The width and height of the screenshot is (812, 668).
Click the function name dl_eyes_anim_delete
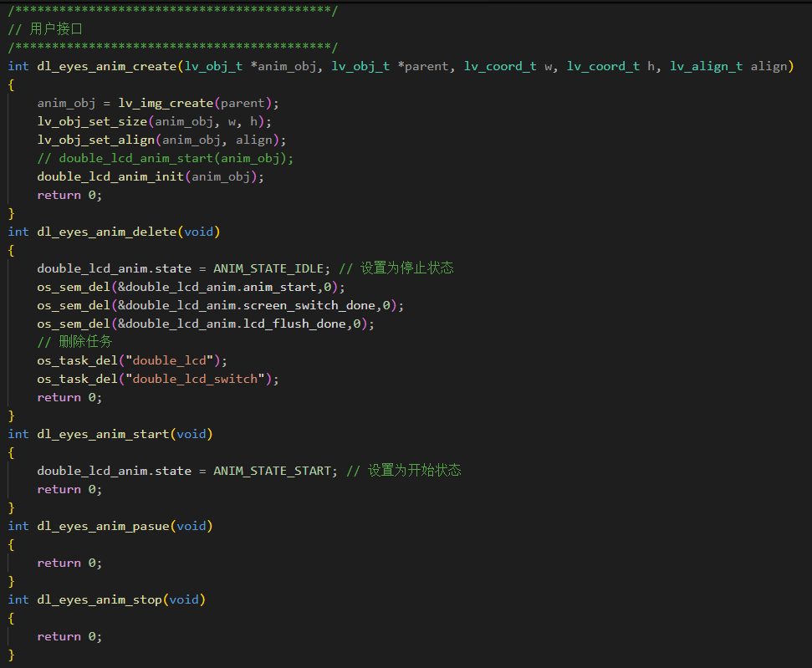tap(107, 232)
